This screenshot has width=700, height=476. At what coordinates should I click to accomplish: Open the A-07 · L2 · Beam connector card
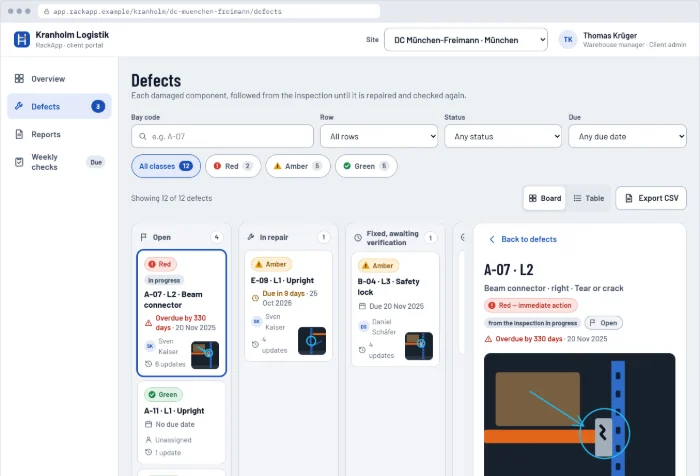182,313
